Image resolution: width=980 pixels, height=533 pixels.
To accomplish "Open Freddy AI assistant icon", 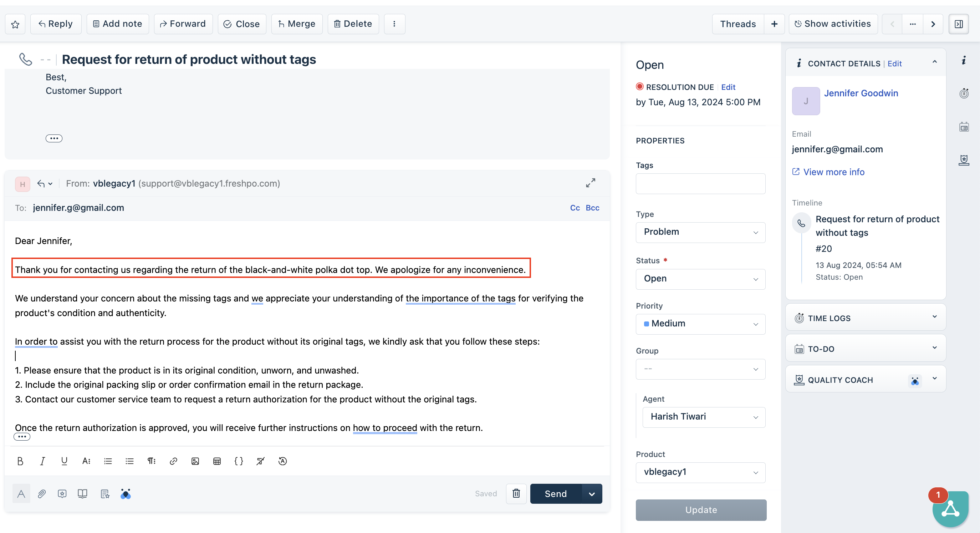I will (x=126, y=494).
